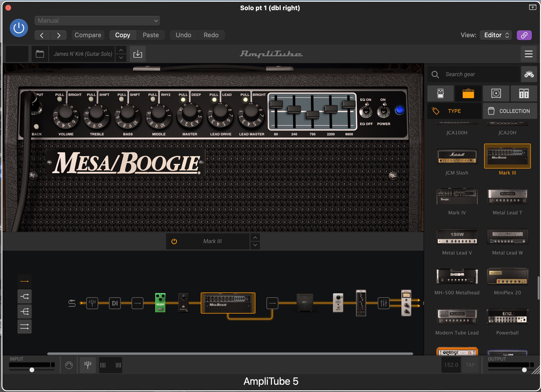Switch to the stomp pedal gear category
This screenshot has height=392, width=541.
coord(440,94)
